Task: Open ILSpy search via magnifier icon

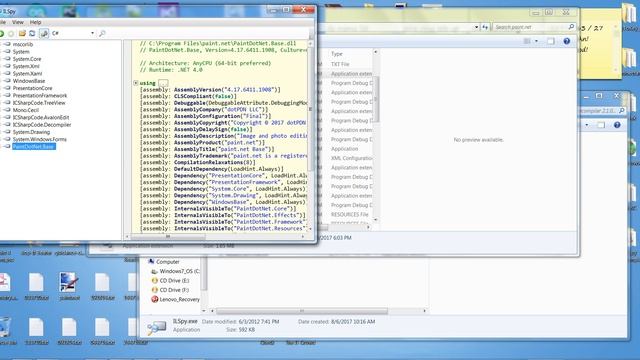Action: (102, 33)
